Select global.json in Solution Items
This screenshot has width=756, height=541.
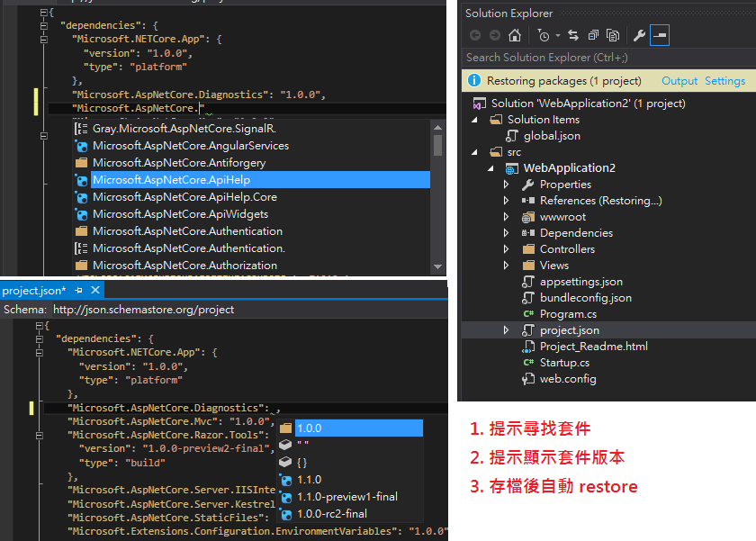(x=552, y=136)
